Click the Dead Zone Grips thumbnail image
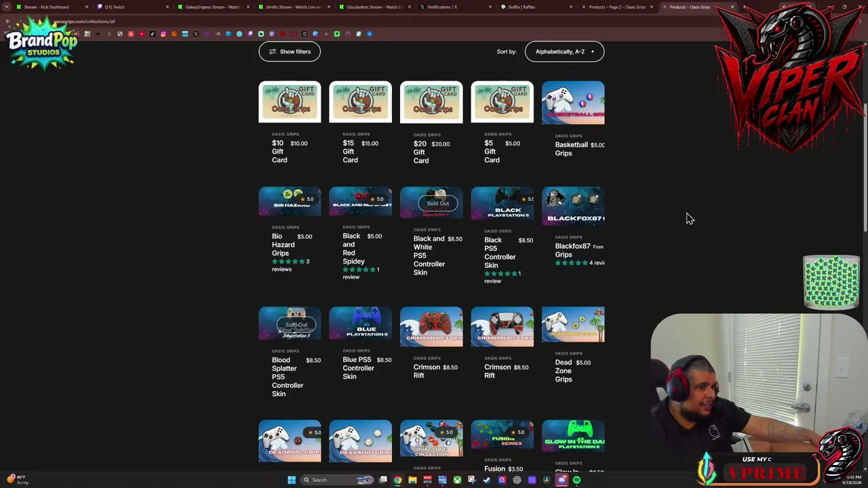Screen dimensions: 868x488 (573, 325)
